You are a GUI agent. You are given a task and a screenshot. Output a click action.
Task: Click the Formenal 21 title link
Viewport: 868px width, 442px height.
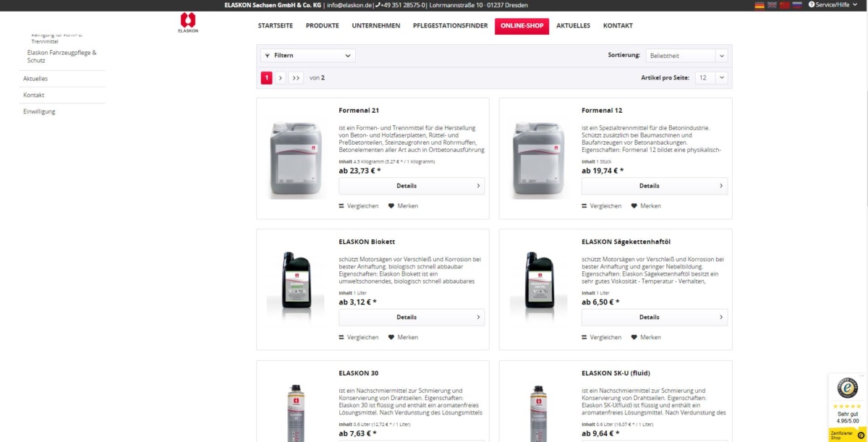(x=359, y=111)
